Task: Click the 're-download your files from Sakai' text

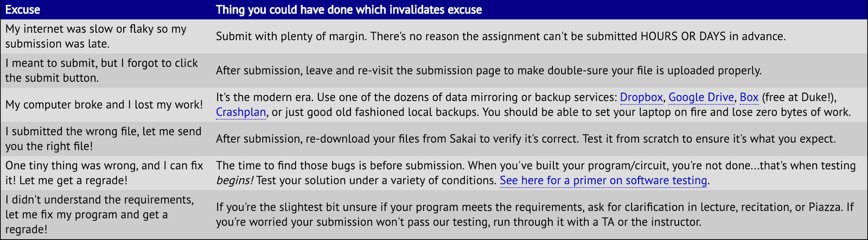Action: [x=526, y=139]
